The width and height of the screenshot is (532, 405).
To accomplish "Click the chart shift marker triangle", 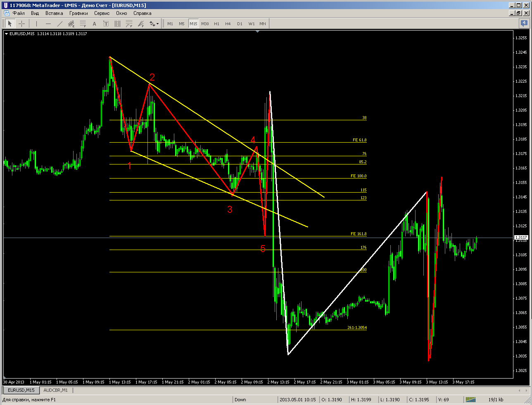I will (258, 32).
